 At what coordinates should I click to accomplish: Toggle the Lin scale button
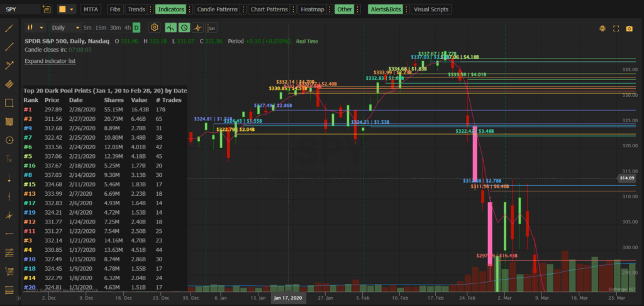click(x=211, y=28)
